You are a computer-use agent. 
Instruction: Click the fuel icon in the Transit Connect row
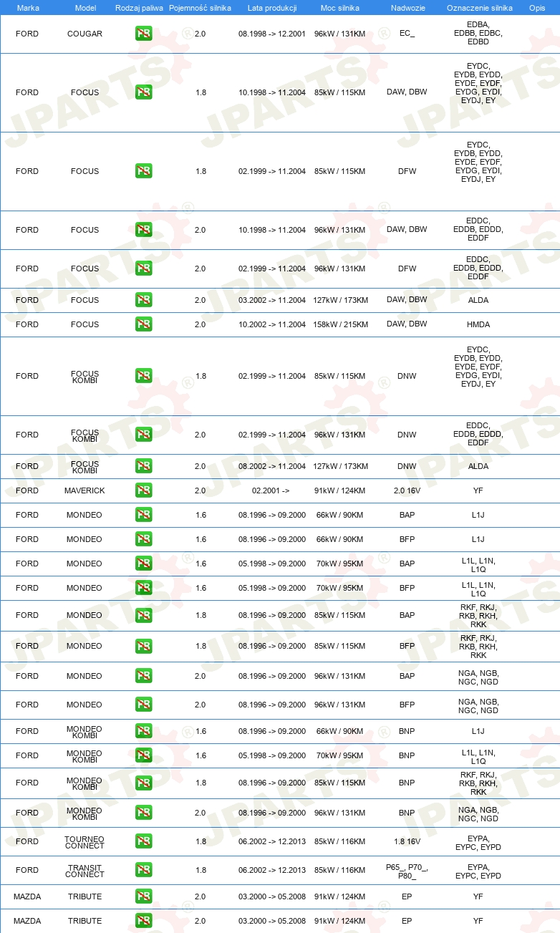144,870
